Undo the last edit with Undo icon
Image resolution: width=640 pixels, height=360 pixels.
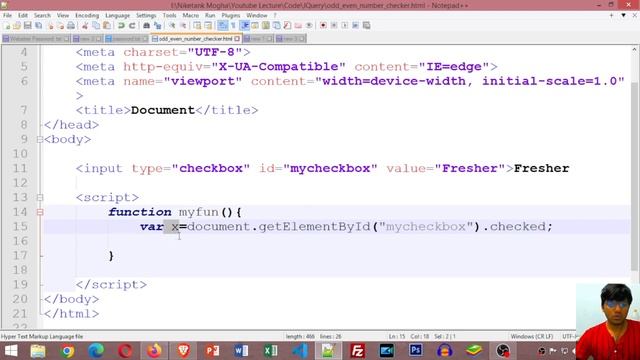click(x=121, y=25)
